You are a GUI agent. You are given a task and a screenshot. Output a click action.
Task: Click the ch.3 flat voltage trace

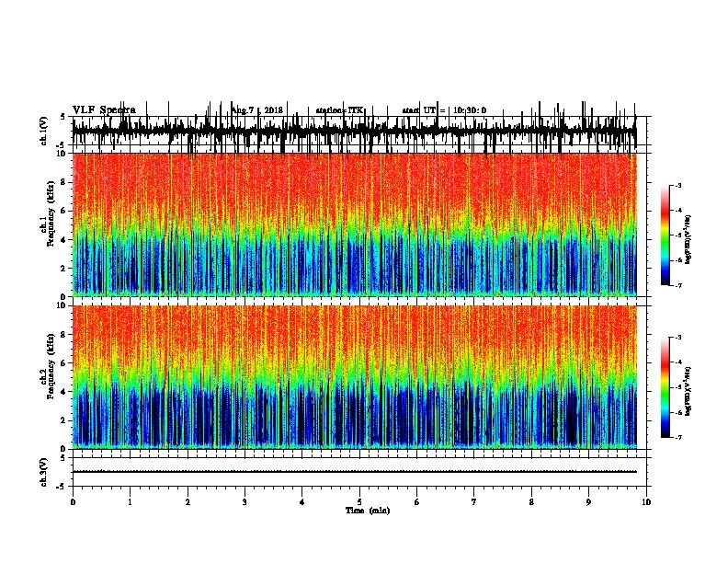(x=355, y=472)
